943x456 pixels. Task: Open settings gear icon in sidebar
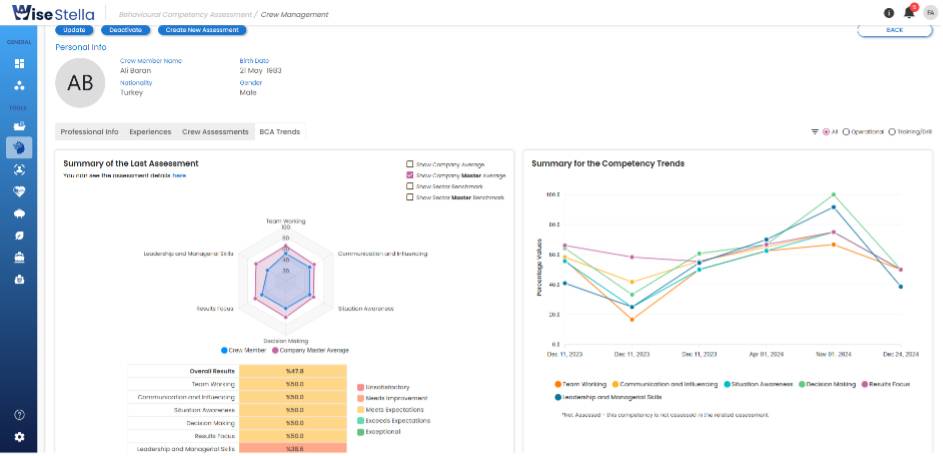click(x=19, y=437)
